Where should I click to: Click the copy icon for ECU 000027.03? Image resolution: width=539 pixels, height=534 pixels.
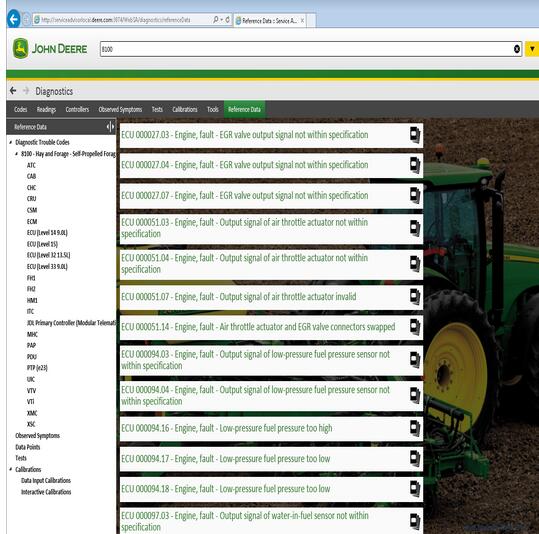(x=415, y=134)
